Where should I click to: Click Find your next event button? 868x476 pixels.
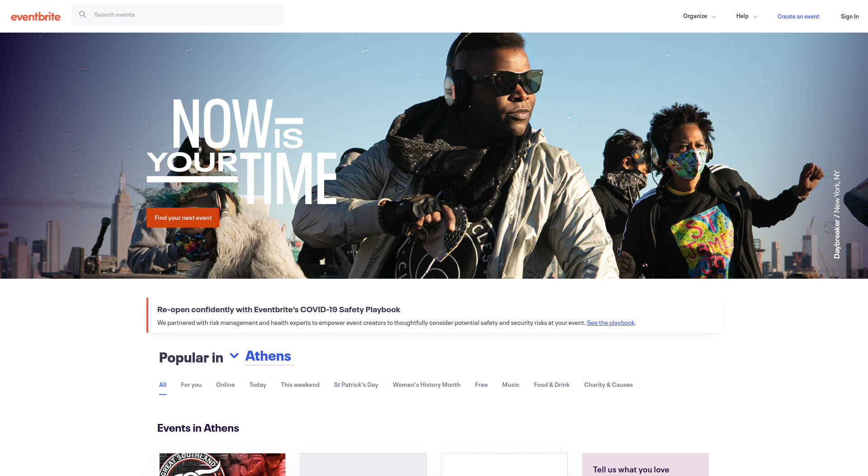pos(183,218)
